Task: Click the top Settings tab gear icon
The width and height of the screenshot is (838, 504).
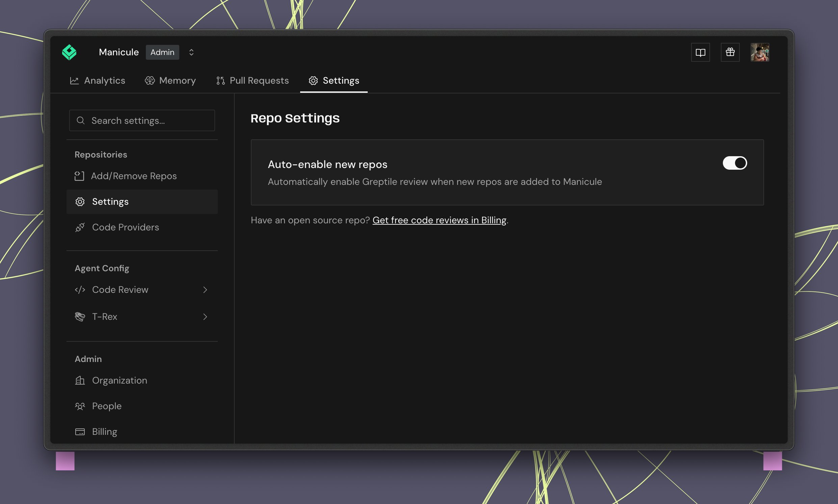Action: pyautogui.click(x=313, y=81)
